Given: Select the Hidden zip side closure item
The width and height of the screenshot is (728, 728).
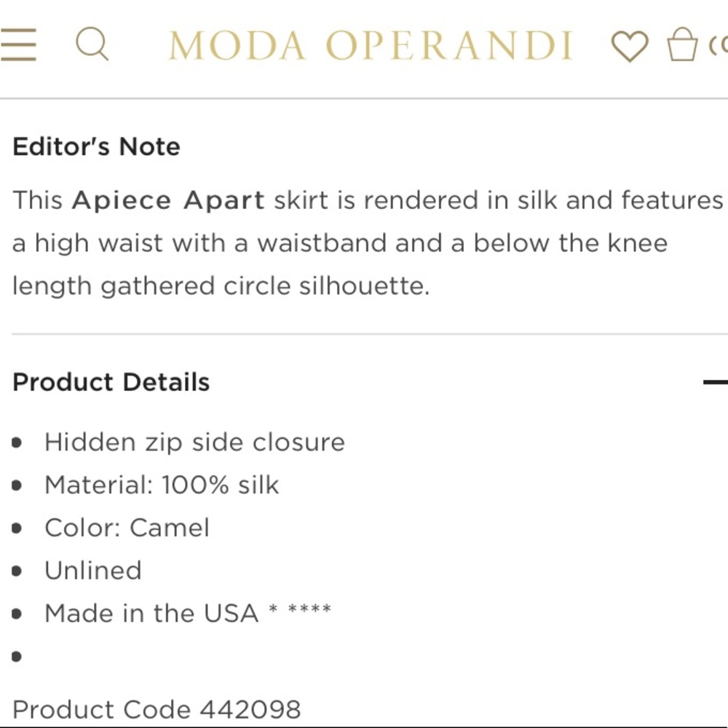Looking at the screenshot, I should click(x=194, y=442).
